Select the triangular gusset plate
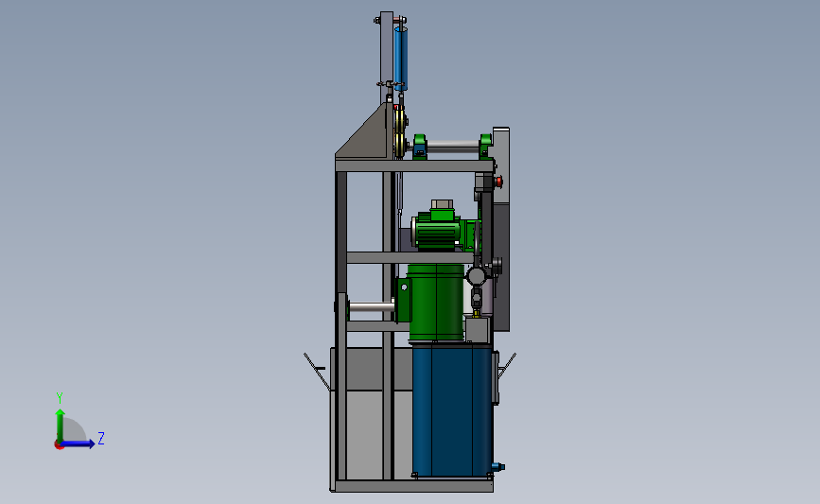This screenshot has height=504, width=820. click(369, 135)
